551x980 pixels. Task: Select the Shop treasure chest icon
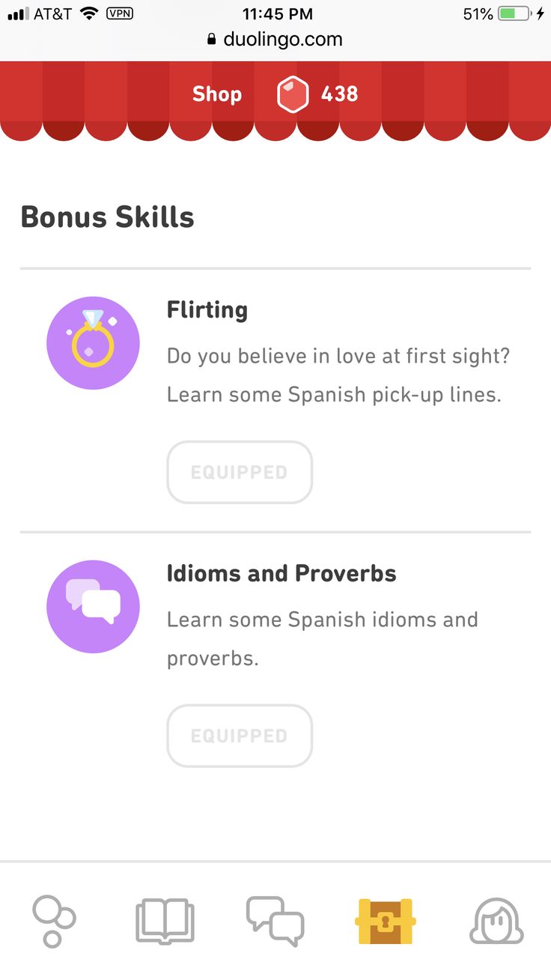coord(385,921)
